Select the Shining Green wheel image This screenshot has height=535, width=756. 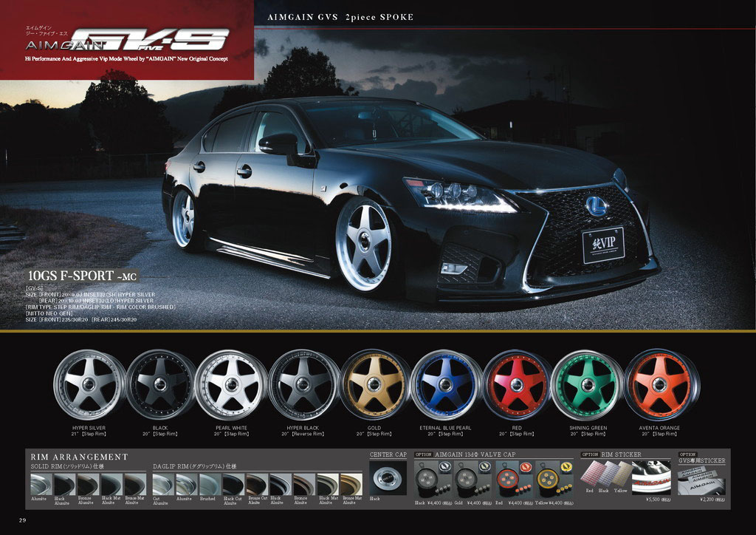(x=588, y=384)
